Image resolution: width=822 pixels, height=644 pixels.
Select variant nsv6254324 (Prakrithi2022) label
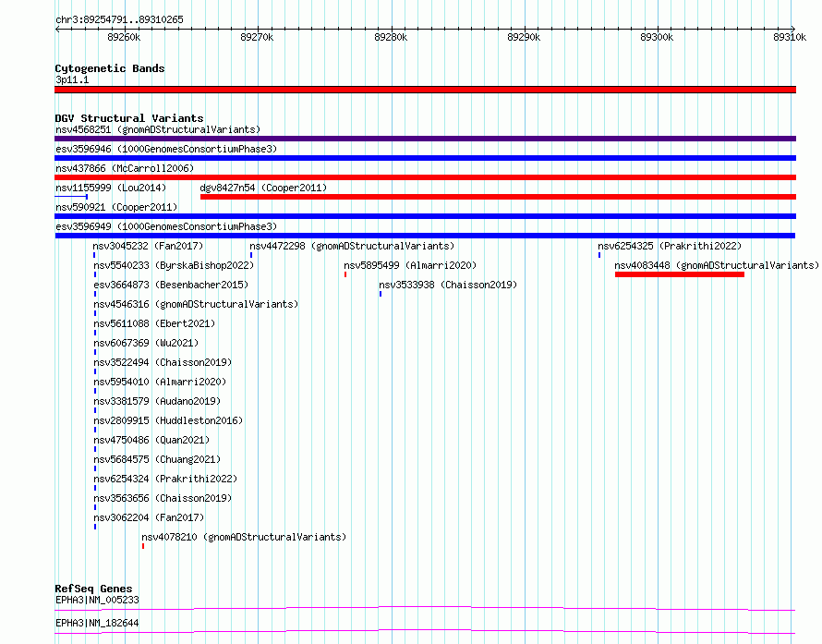(165, 479)
